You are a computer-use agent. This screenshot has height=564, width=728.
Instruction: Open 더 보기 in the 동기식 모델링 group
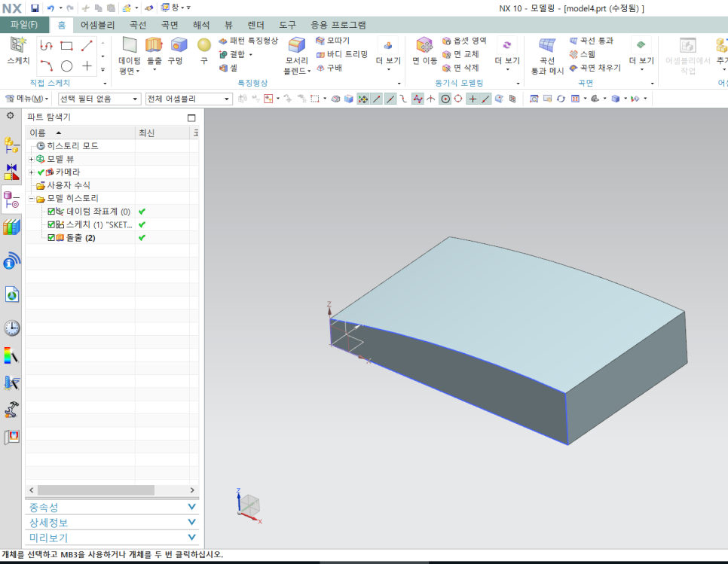click(507, 55)
